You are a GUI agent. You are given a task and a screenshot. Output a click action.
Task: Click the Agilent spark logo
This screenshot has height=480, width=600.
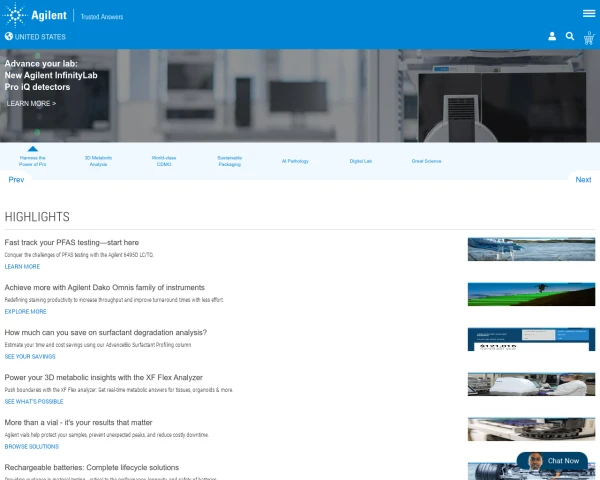[15, 15]
